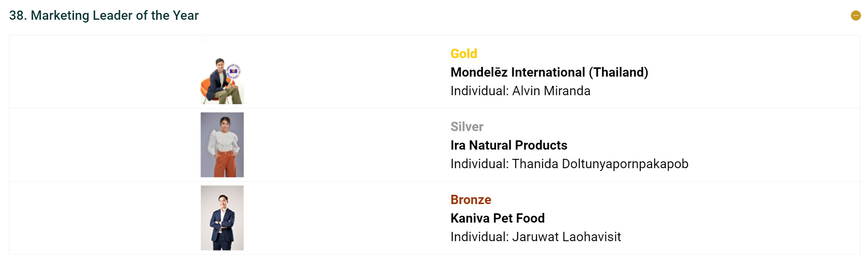Click the word "(Thailand)" in the Gold entry
Image resolution: width=868 pixels, height=271 pixels.
tap(619, 72)
